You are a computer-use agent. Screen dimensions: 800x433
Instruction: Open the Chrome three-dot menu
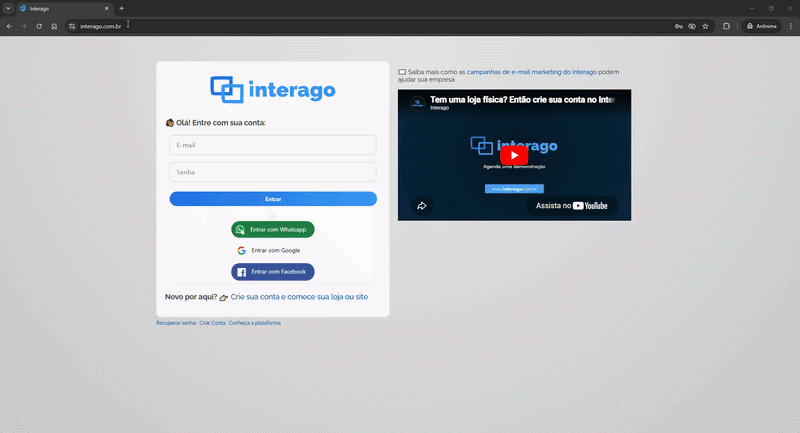(791, 26)
